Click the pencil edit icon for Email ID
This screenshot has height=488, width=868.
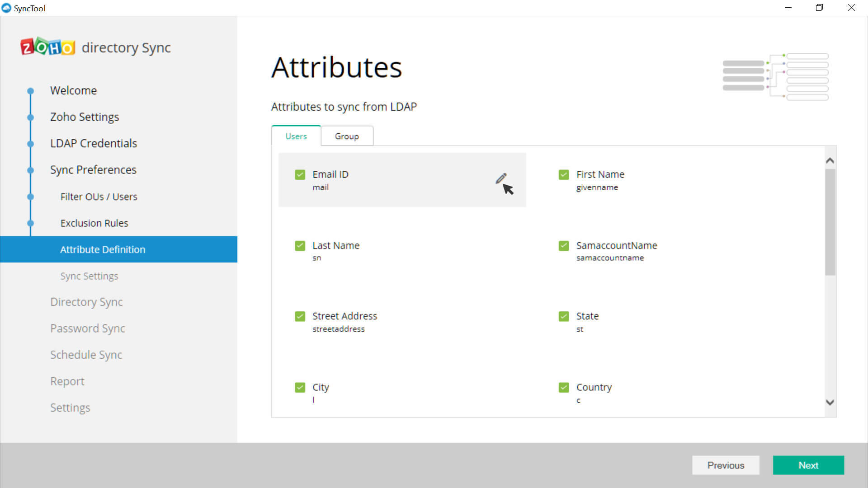500,179
